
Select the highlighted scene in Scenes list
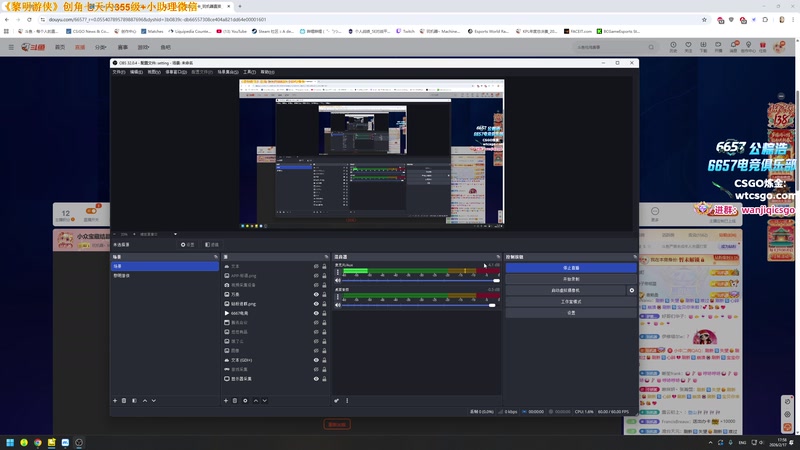coord(165,266)
